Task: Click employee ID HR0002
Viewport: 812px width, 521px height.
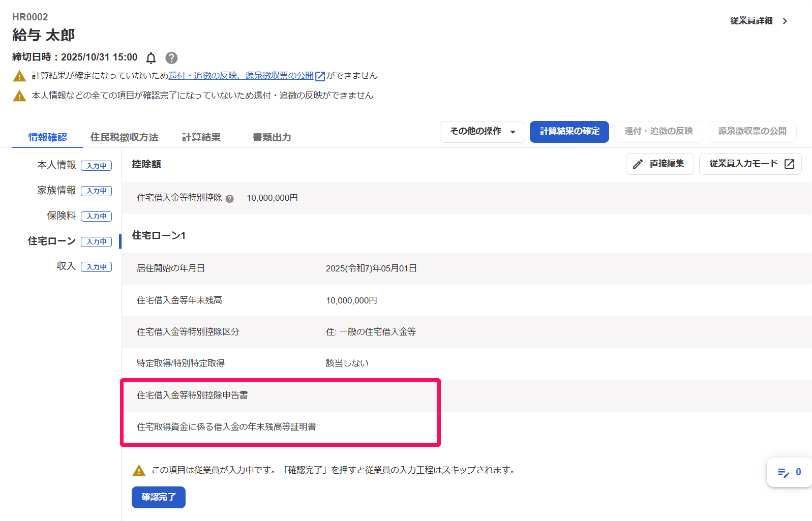Action: pyautogui.click(x=30, y=17)
